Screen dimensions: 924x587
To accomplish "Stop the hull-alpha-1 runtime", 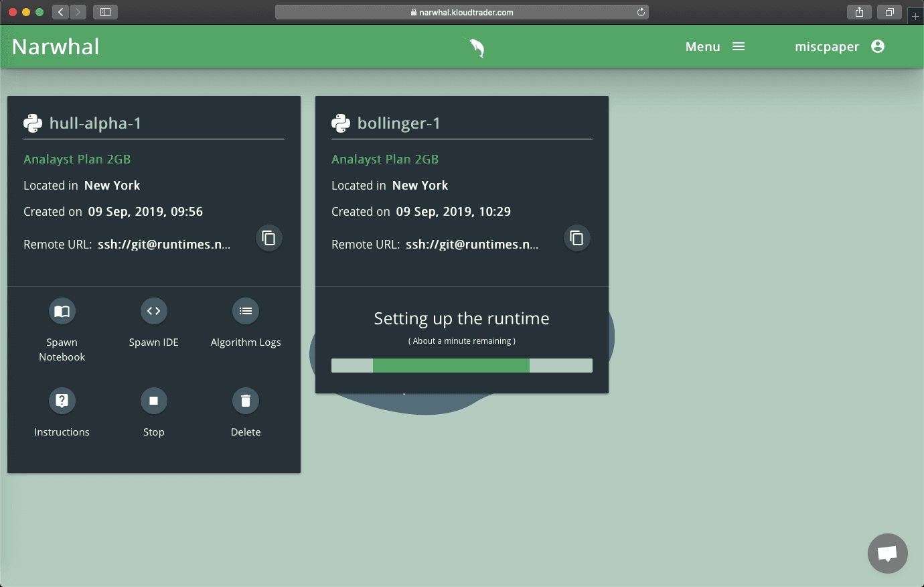I will [153, 401].
